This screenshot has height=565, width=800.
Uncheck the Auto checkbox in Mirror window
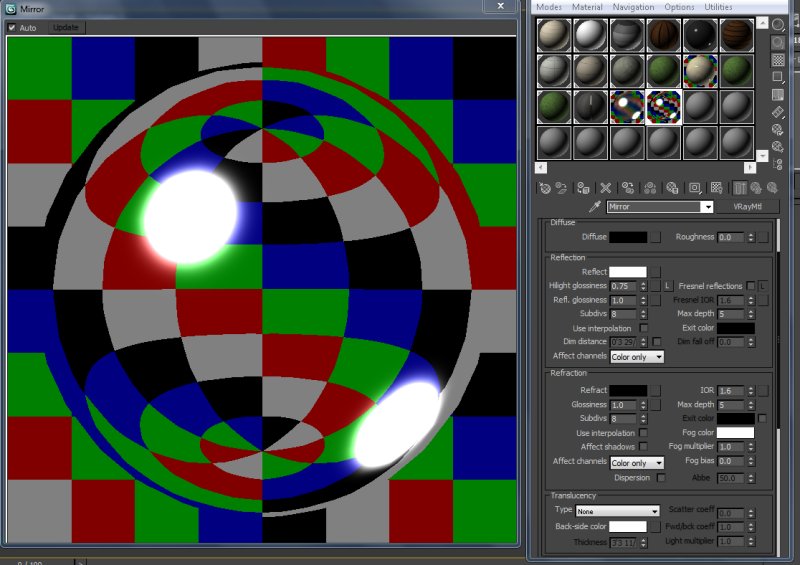[x=12, y=27]
